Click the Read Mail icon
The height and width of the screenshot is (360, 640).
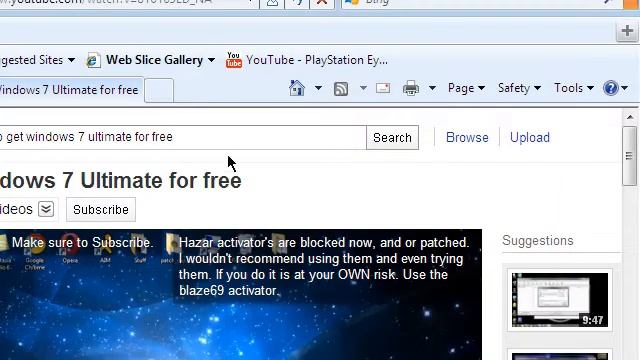[x=383, y=88]
